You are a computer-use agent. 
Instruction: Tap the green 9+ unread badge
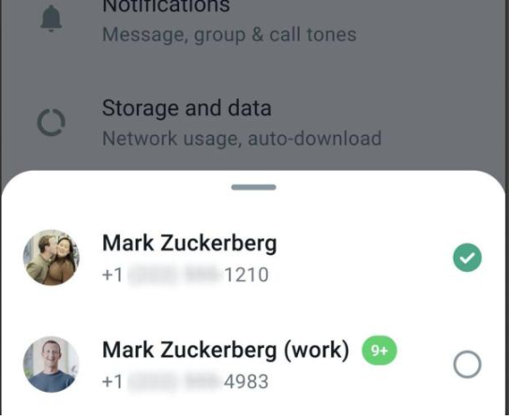379,351
